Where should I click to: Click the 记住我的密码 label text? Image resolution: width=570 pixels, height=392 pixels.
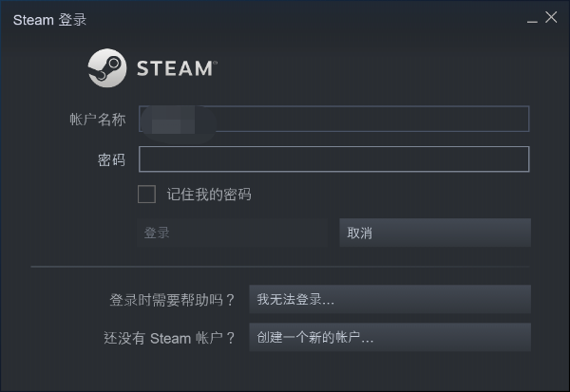209,195
